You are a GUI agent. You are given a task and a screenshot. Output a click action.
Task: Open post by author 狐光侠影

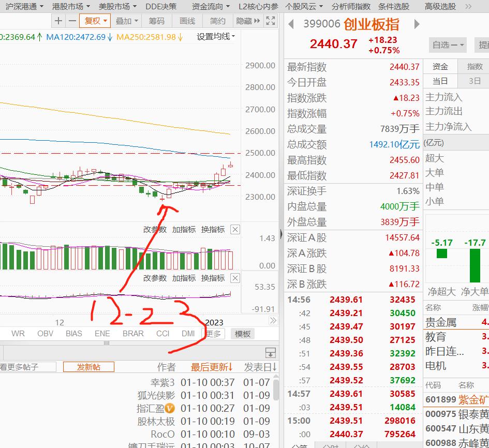click(x=156, y=395)
